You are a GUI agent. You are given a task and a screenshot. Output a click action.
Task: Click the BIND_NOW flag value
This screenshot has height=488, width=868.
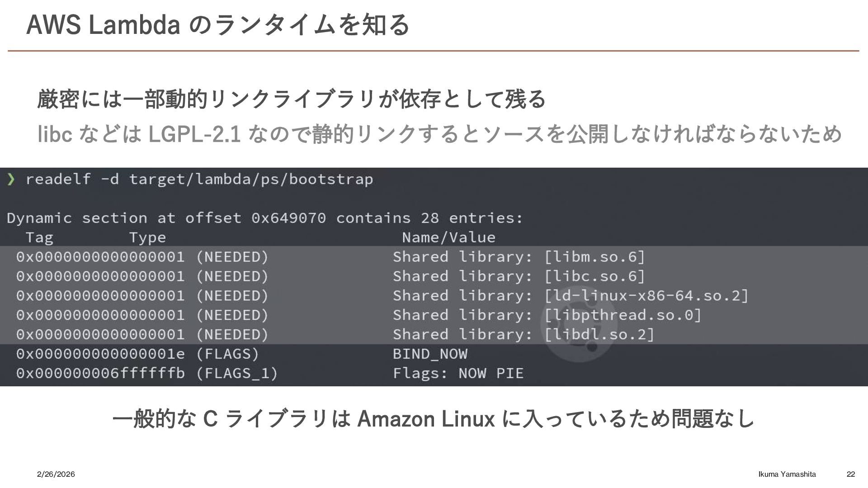click(430, 354)
